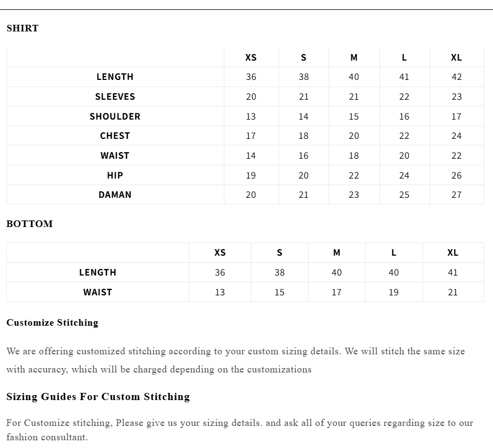Select the XS column header in shirt table

click(x=251, y=57)
